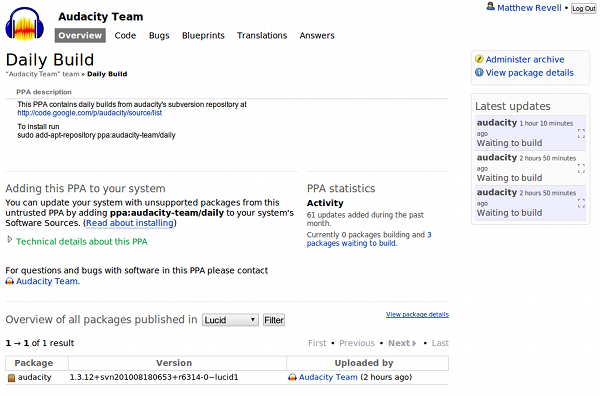Click the Package column header
Image resolution: width=600 pixels, height=396 pixels.
(x=34, y=363)
